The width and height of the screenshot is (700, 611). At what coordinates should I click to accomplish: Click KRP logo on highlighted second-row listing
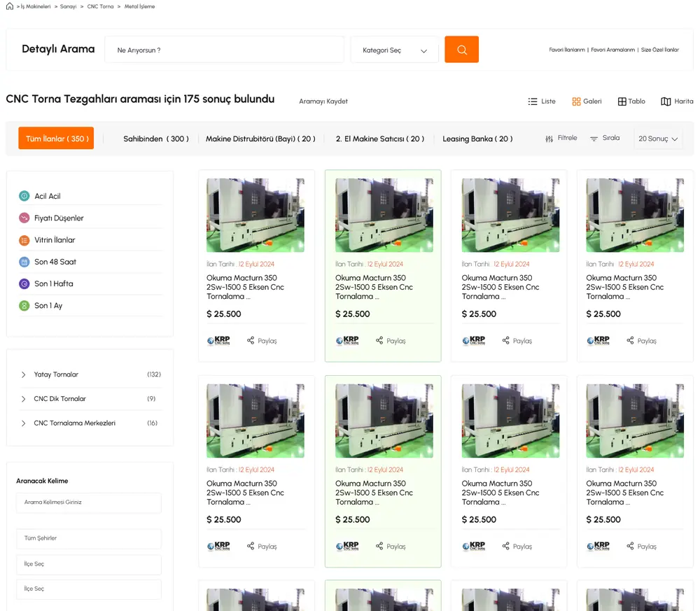coord(347,546)
